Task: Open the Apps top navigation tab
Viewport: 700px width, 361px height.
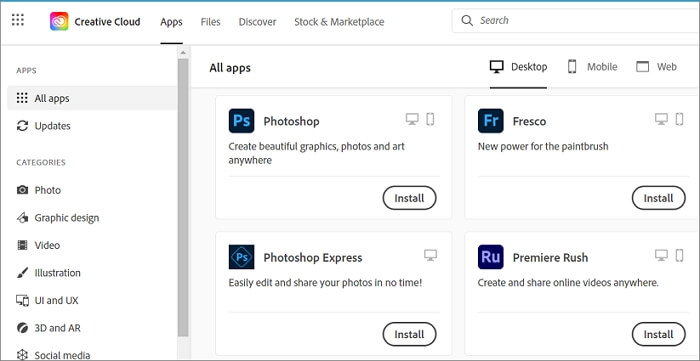Action: pos(171,22)
